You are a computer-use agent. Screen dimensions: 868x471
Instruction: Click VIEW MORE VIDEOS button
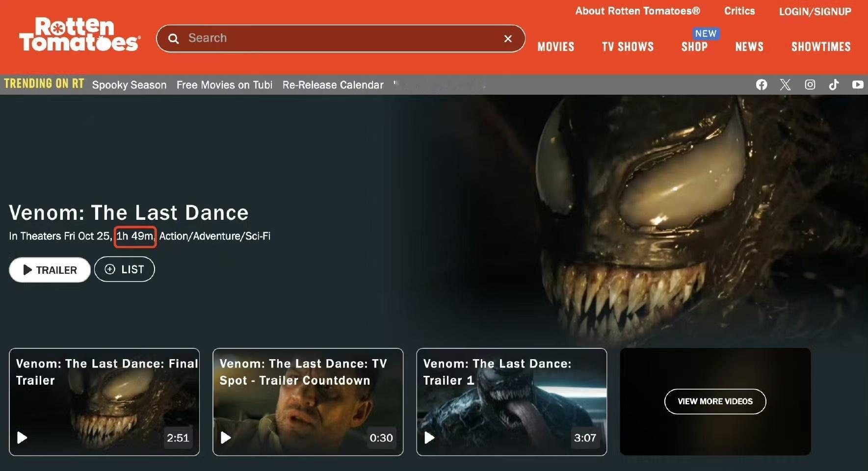pyautogui.click(x=715, y=401)
